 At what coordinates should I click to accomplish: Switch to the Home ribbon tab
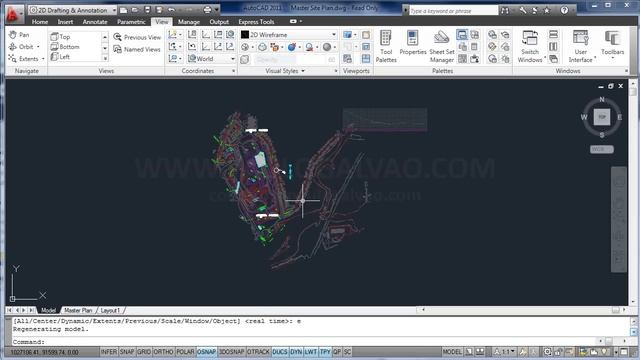40,22
